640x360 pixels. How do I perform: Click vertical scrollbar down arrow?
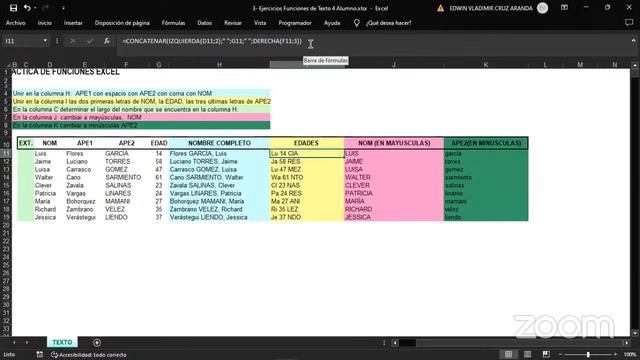pos(635,333)
